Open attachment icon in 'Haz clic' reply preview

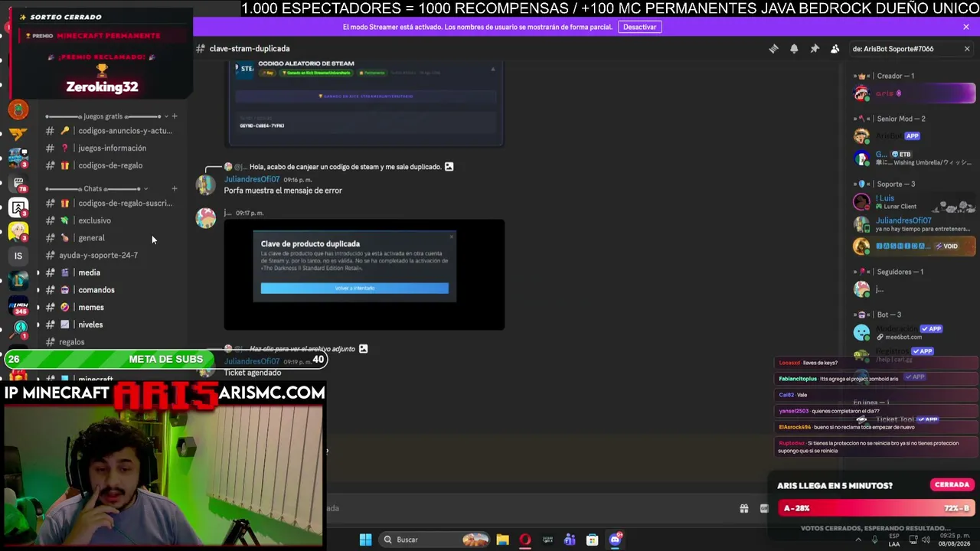363,349
